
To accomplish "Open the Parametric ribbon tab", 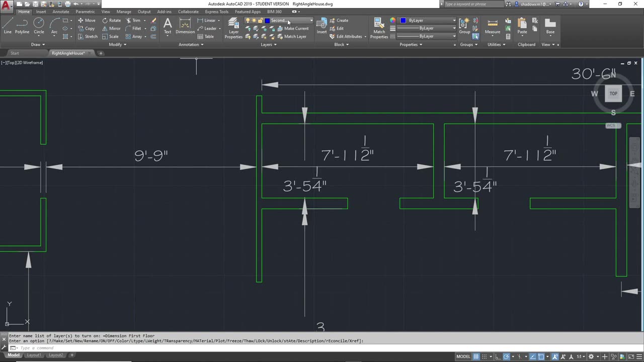I will pos(85,12).
